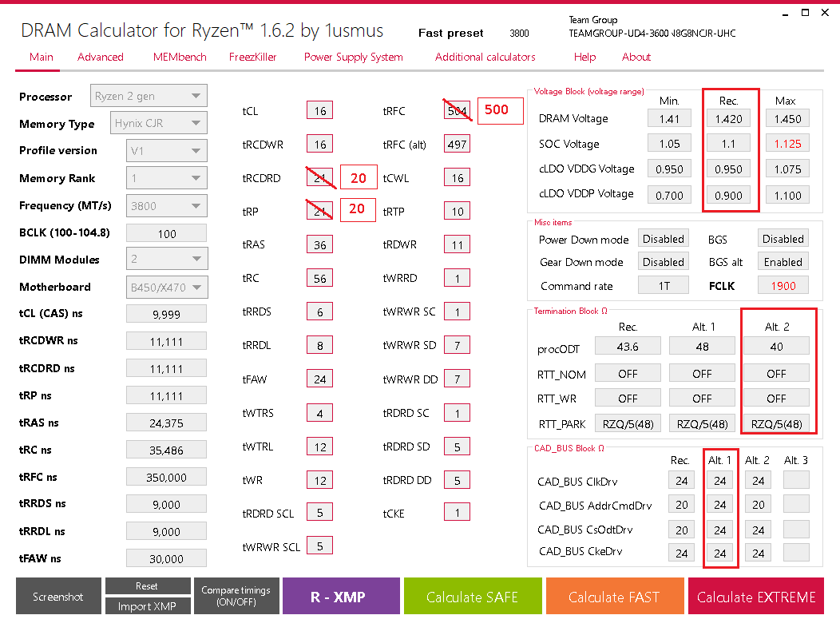This screenshot has width=840, height=631.
Task: Open the MEMbench tab
Action: point(179,57)
